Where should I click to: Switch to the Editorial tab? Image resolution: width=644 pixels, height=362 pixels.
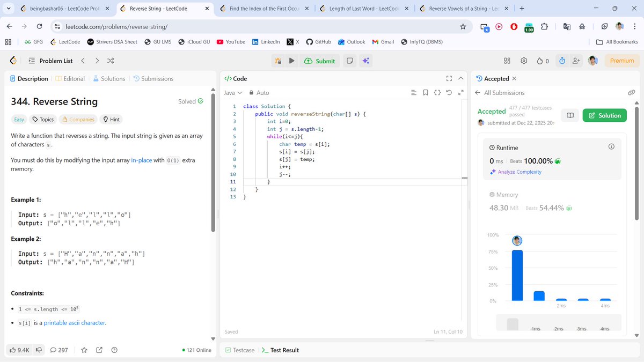tap(74, 78)
